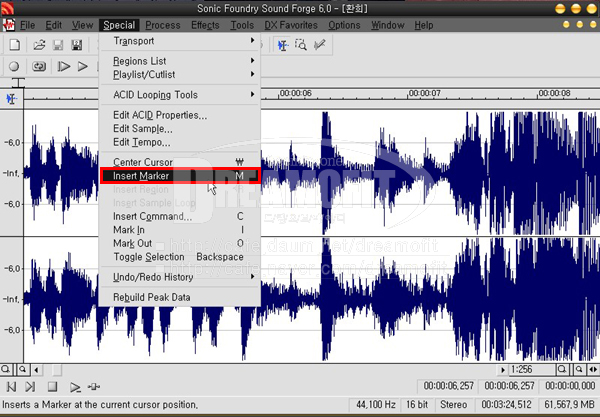Image resolution: width=600 pixels, height=417 pixels.
Task: Open the Tools menu
Action: [242, 25]
